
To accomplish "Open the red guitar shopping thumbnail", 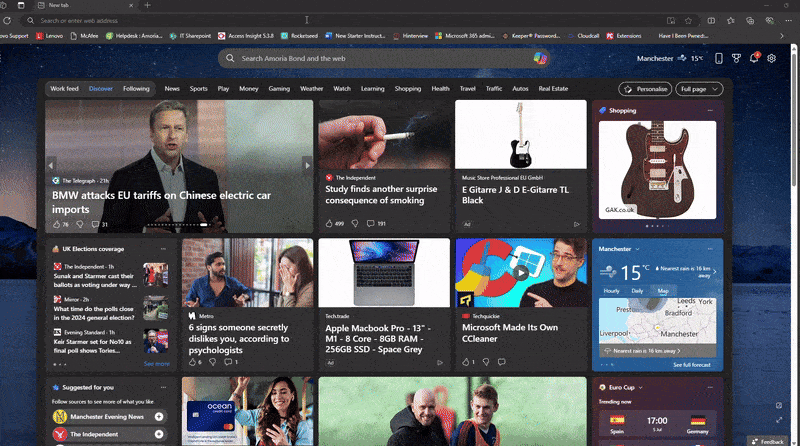I will tap(657, 170).
